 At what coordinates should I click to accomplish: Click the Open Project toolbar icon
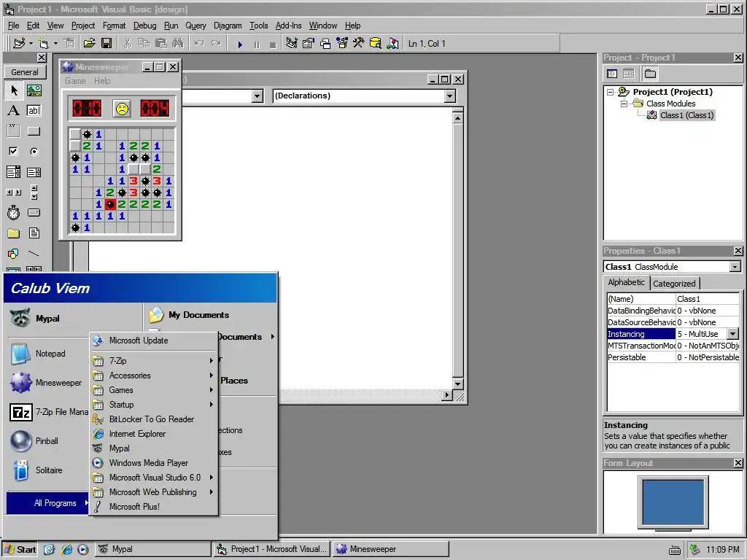point(89,44)
